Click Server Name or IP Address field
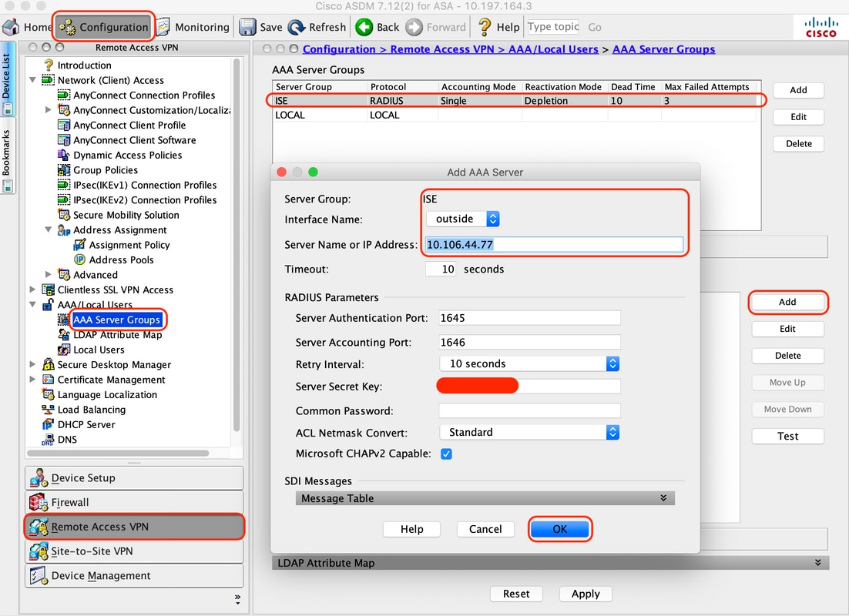The height and width of the screenshot is (616, 849). [x=554, y=245]
